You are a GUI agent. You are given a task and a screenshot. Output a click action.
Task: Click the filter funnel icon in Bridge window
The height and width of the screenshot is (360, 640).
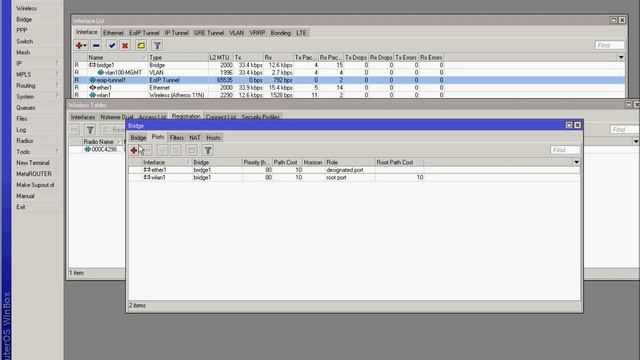[208, 151]
